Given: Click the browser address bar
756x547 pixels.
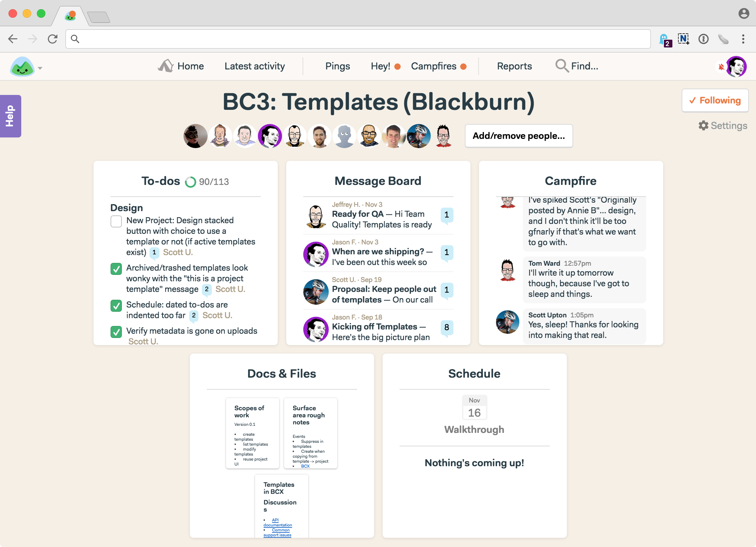Looking at the screenshot, I should coord(358,39).
